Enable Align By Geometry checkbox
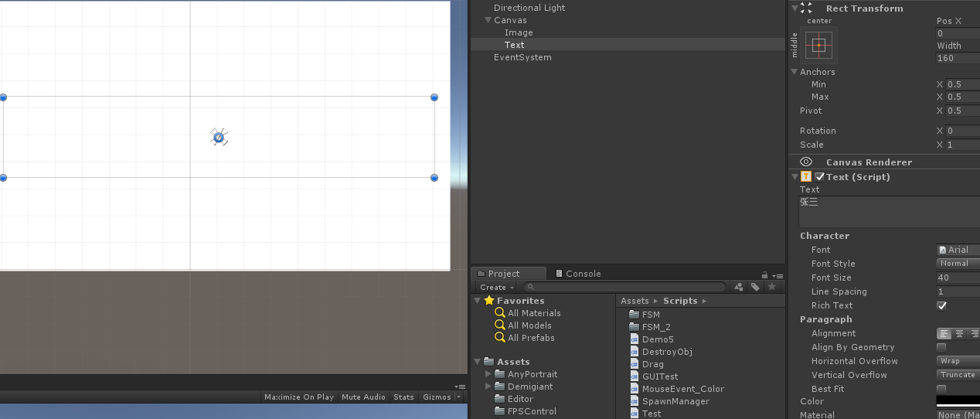The width and height of the screenshot is (980, 419). (941, 347)
